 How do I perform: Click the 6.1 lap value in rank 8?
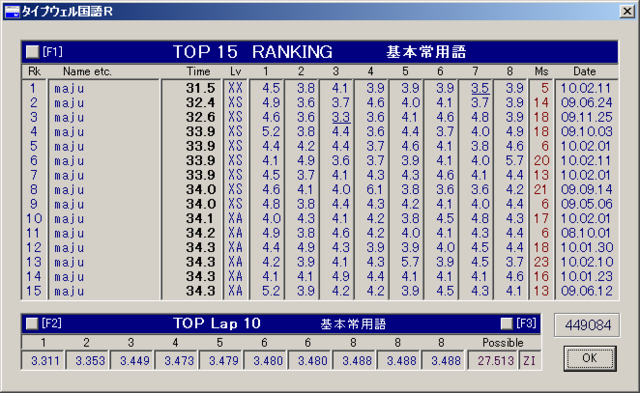(375, 189)
